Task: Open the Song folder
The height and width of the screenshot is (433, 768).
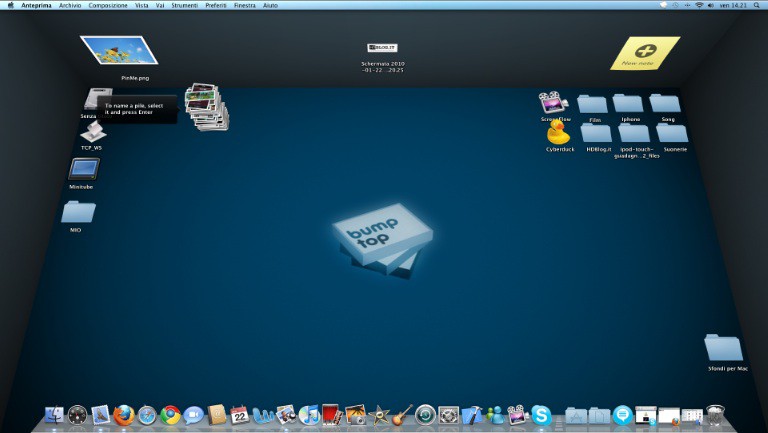Action: [665, 103]
